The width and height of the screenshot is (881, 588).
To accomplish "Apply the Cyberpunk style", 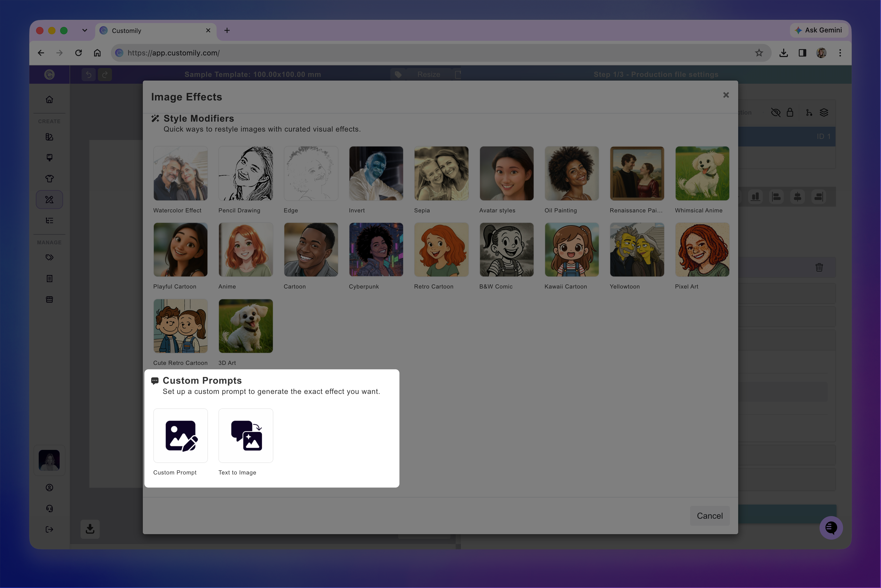I will tap(376, 250).
